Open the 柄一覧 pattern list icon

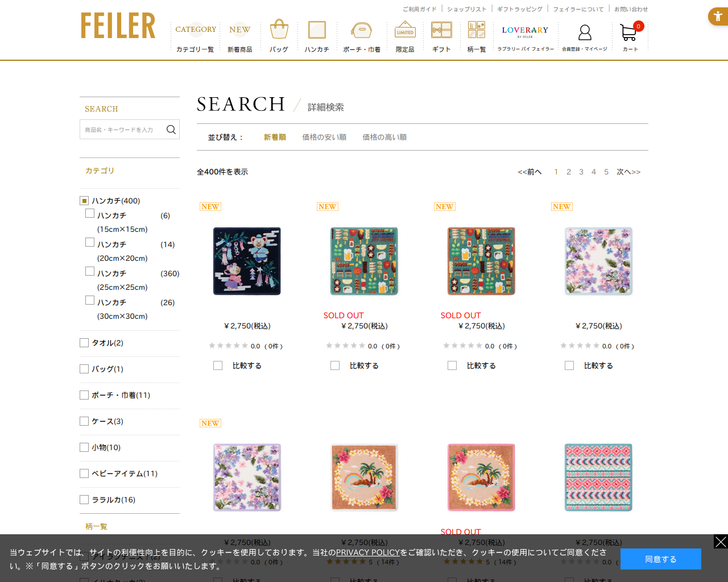click(x=477, y=30)
